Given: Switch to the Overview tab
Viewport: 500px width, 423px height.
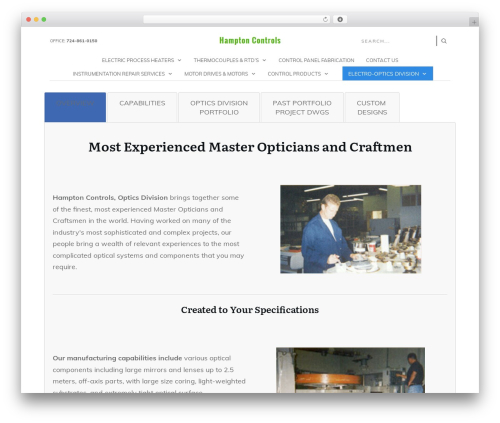Looking at the screenshot, I should click(x=75, y=107).
